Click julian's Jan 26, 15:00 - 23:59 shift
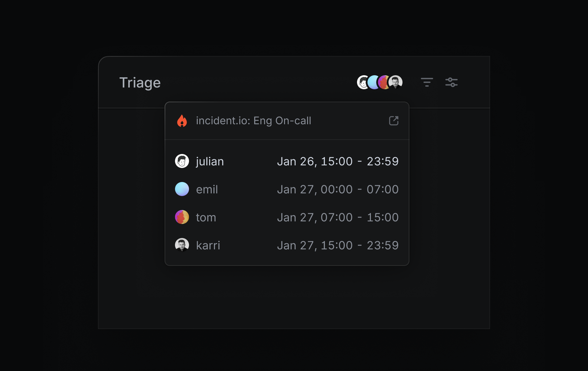Image resolution: width=588 pixels, height=371 pixels. [x=337, y=161]
